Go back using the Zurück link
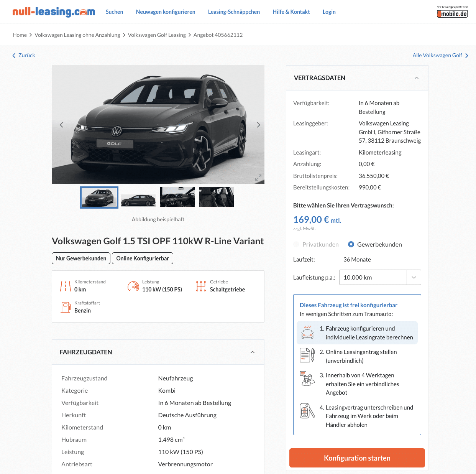Screen dimensions: 476x474 (24, 55)
